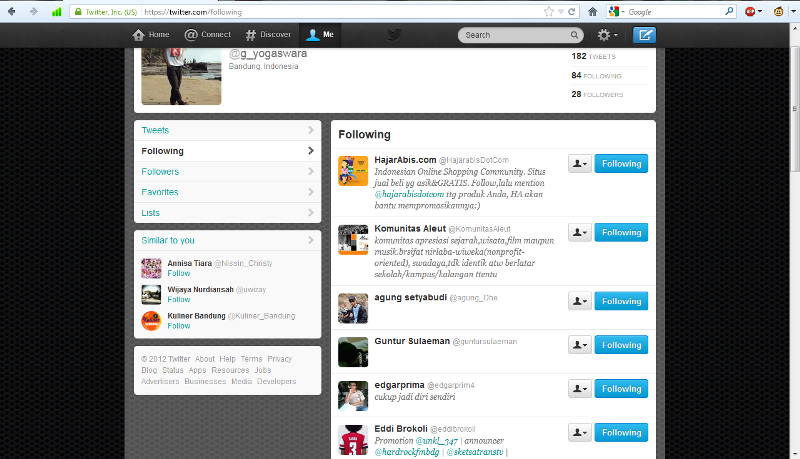800x459 pixels.
Task: Open Discover in top navigation
Action: point(268,35)
